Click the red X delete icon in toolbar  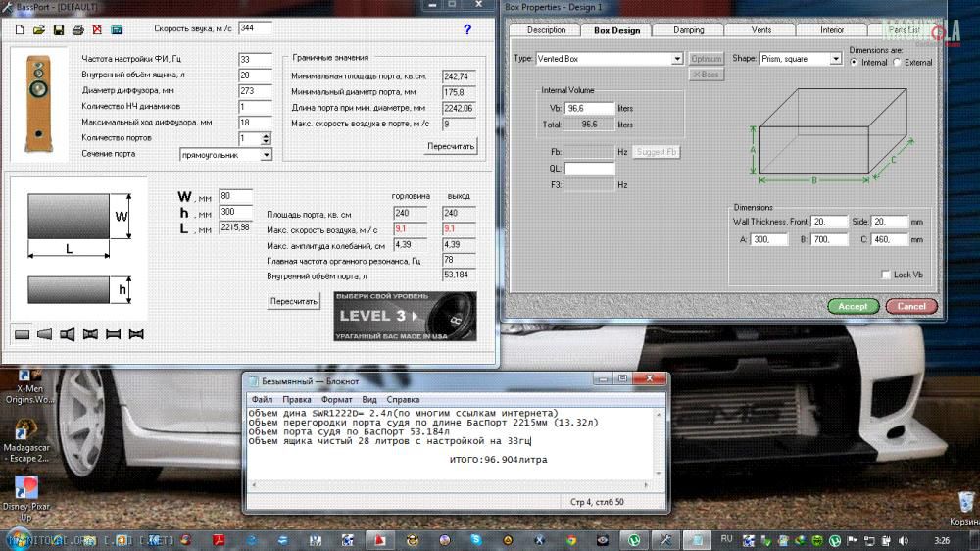pos(96,30)
